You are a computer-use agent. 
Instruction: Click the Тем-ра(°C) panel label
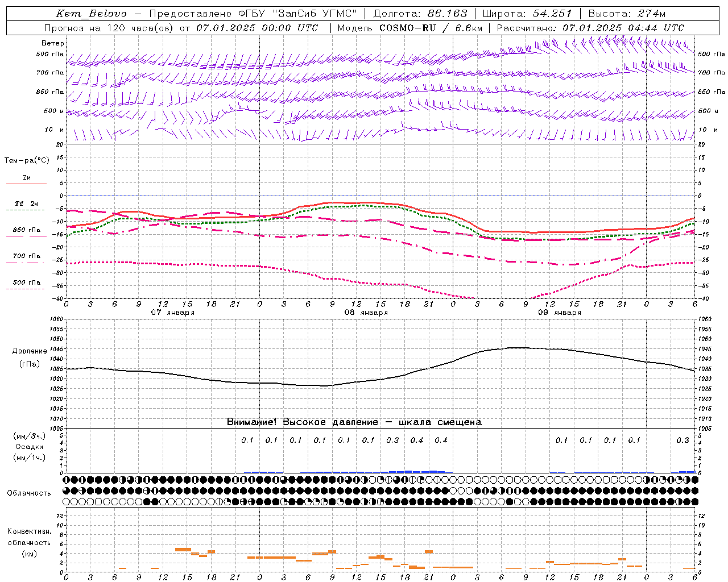(27, 161)
